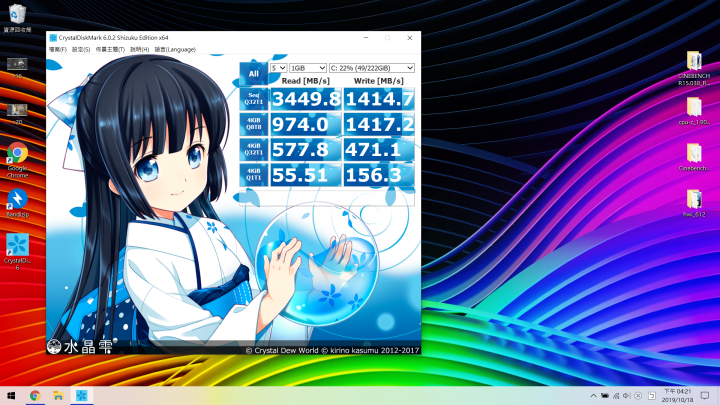
Task: Click the 4KiB Q8T8 read result 974.0
Action: [x=306, y=124]
